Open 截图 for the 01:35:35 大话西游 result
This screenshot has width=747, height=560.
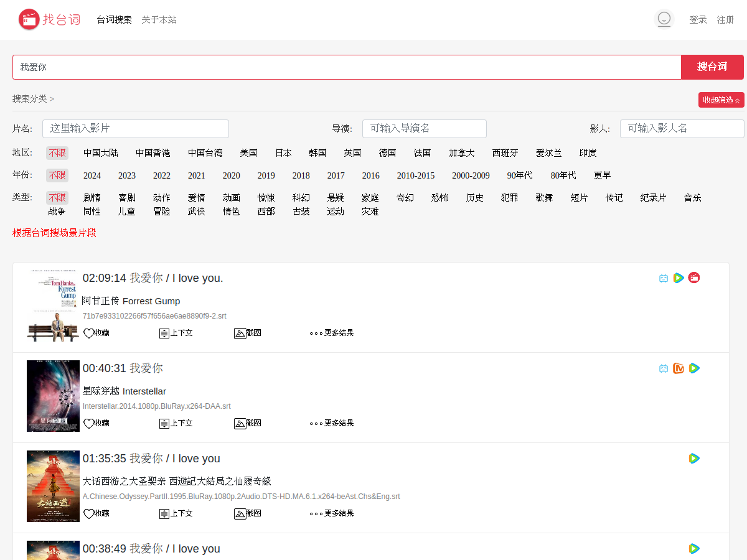(248, 513)
